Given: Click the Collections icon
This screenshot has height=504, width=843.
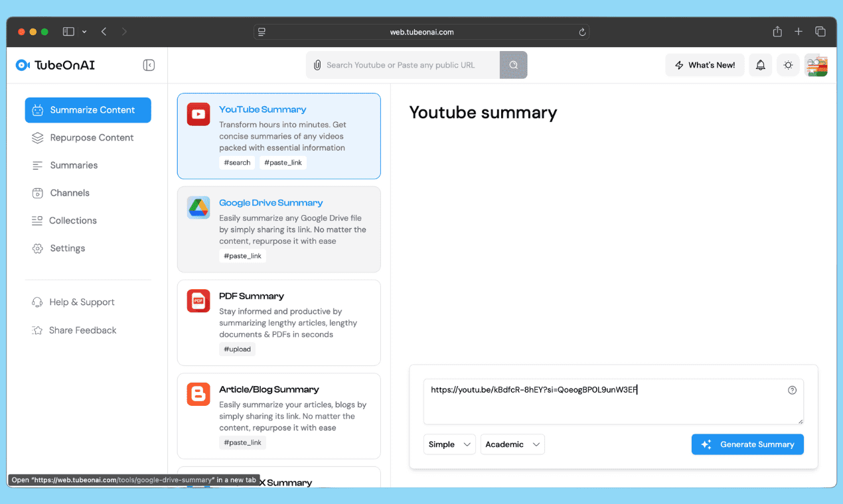Looking at the screenshot, I should pyautogui.click(x=37, y=221).
